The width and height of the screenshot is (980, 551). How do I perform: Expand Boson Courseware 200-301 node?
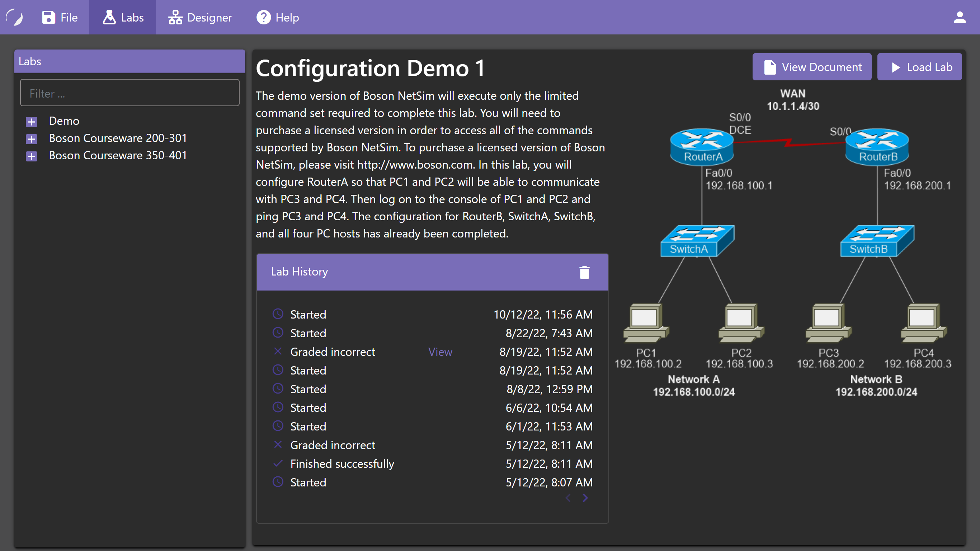[x=32, y=139]
